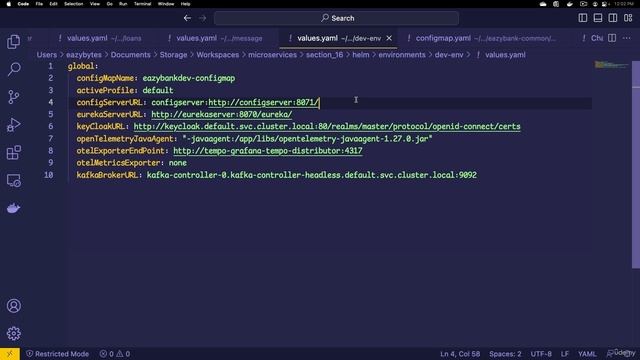Image resolution: width=640 pixels, height=360 pixels.
Task: Open the keycloak certs URL link
Action: click(x=327, y=127)
